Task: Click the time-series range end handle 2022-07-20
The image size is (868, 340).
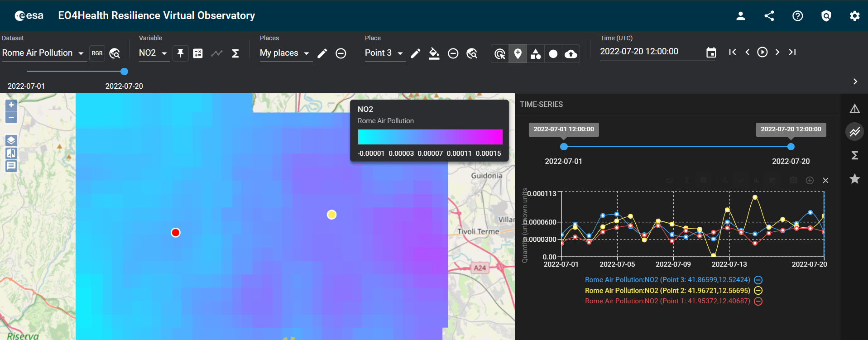Action: [791, 147]
